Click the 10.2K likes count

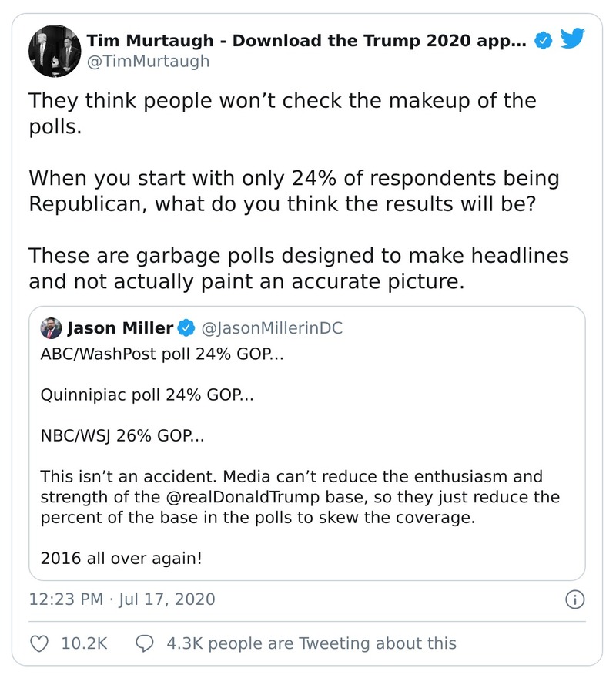[x=84, y=643]
